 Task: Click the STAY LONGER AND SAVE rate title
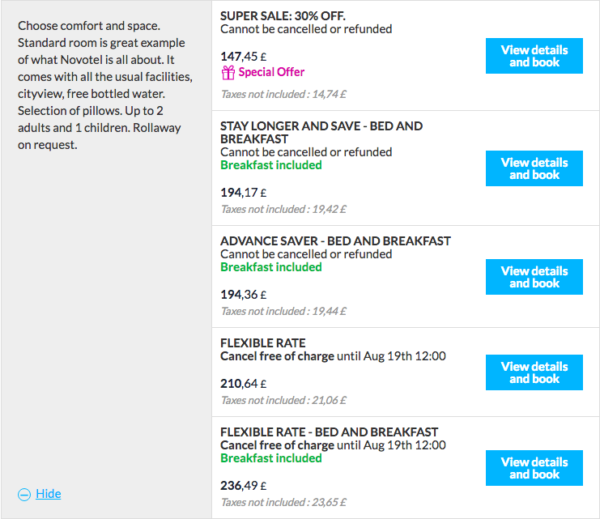click(321, 133)
